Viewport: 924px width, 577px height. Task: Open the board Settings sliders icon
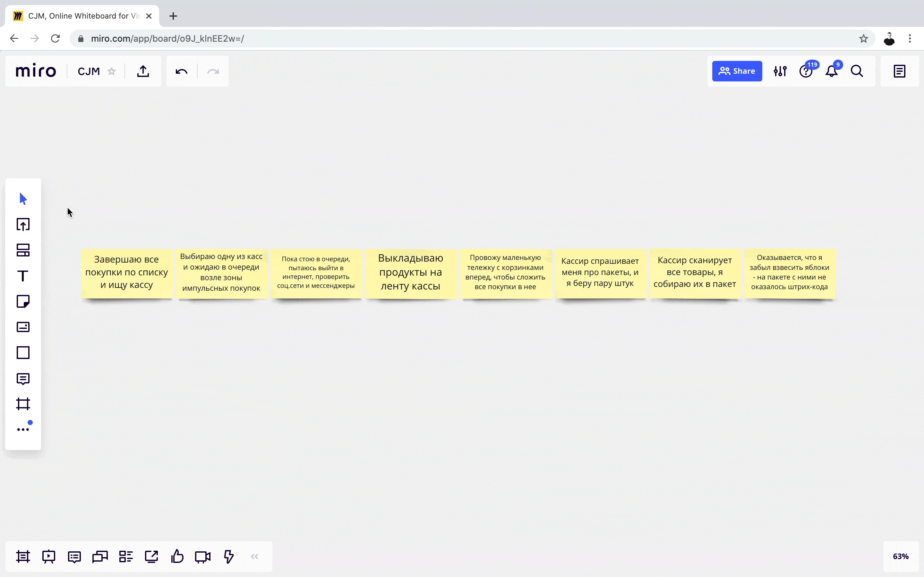(x=780, y=71)
